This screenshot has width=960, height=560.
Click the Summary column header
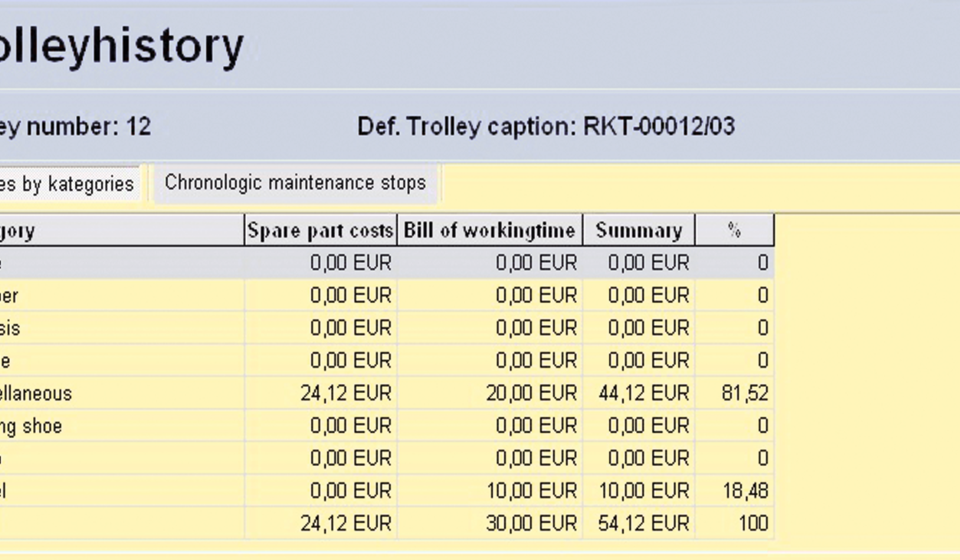click(x=638, y=231)
